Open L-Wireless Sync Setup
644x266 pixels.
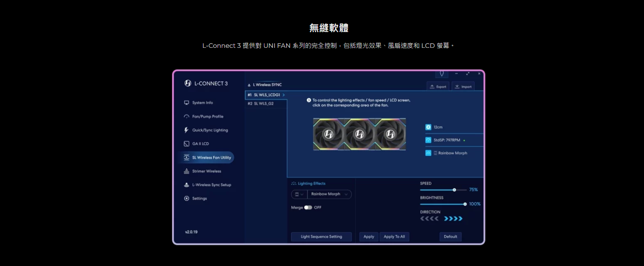click(x=211, y=185)
